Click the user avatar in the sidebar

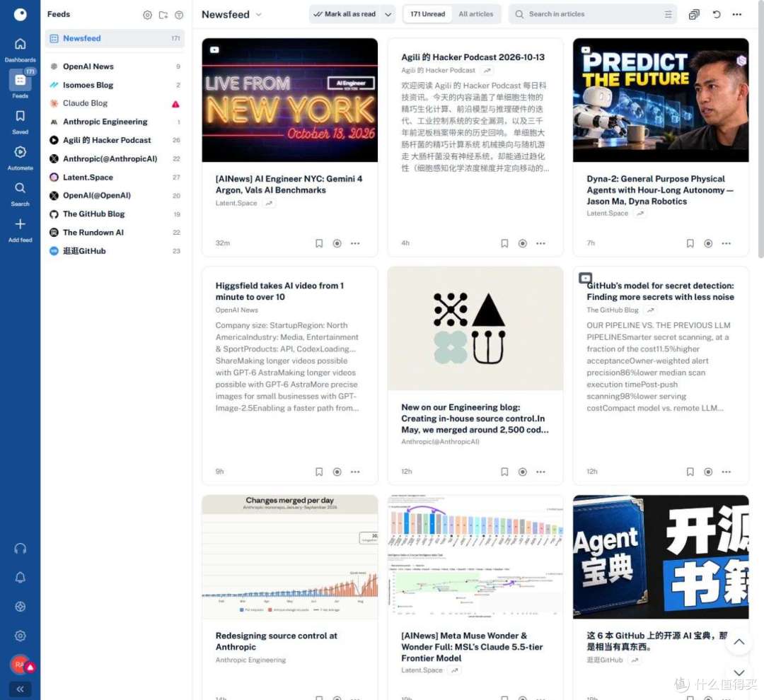(20, 665)
